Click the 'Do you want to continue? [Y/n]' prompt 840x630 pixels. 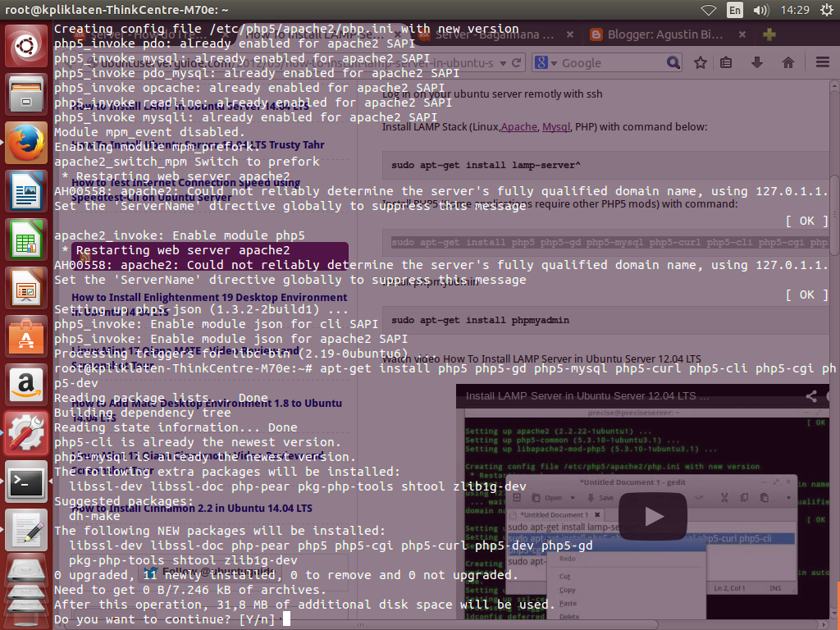pos(164,619)
